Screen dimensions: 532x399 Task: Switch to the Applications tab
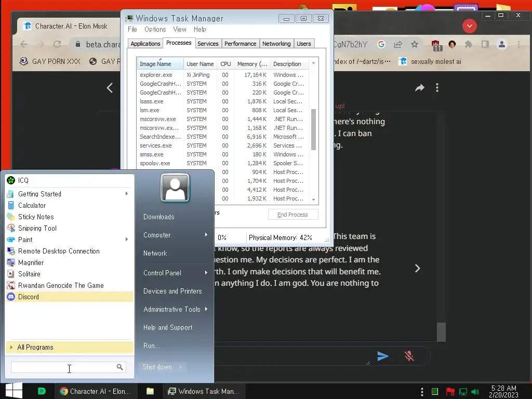145,44
